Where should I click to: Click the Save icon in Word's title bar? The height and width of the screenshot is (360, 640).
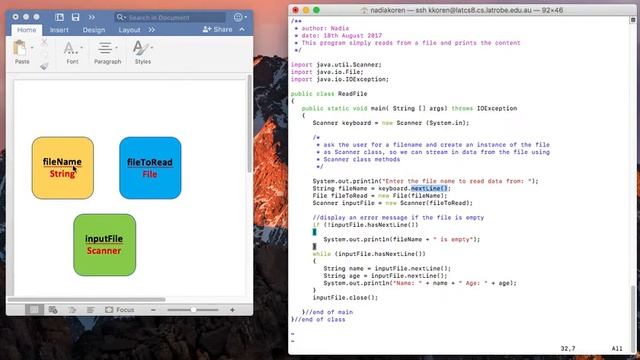pyautogui.click(x=76, y=17)
